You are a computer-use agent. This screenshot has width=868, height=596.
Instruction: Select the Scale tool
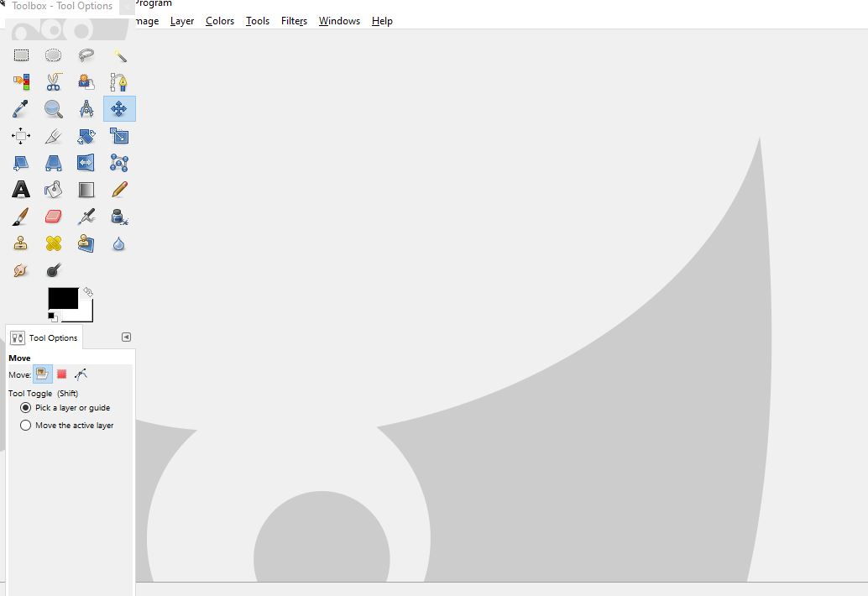tap(119, 136)
